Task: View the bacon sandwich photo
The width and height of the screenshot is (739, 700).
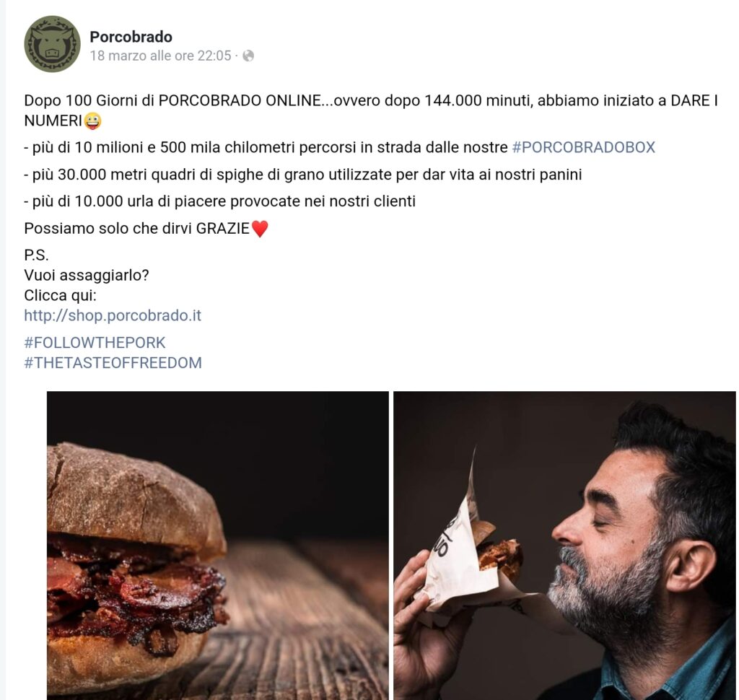Action: pyautogui.click(x=218, y=546)
